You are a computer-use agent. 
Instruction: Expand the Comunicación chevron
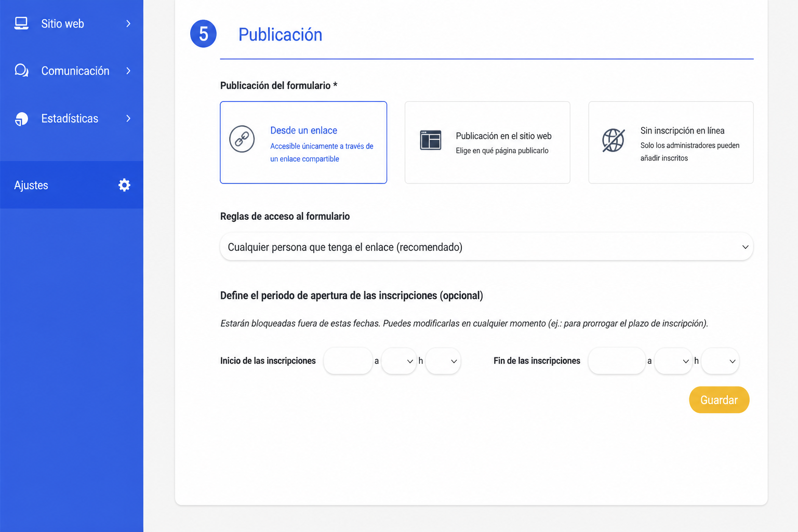pos(128,71)
